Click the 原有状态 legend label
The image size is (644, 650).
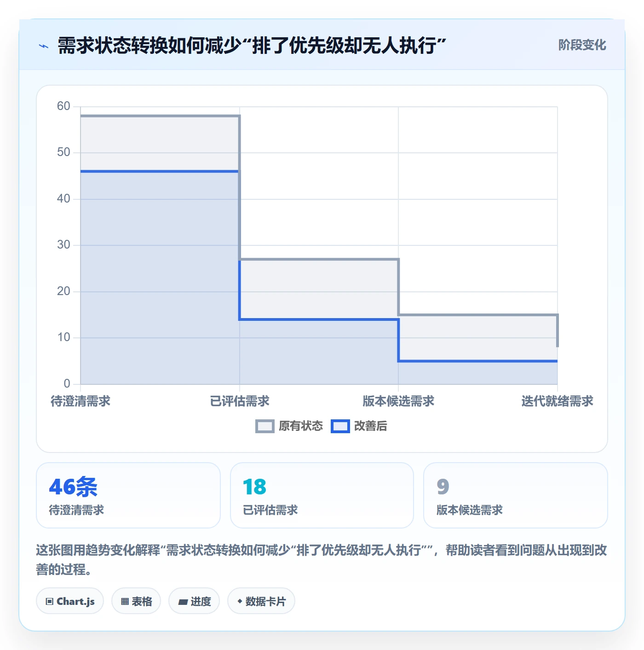301,426
